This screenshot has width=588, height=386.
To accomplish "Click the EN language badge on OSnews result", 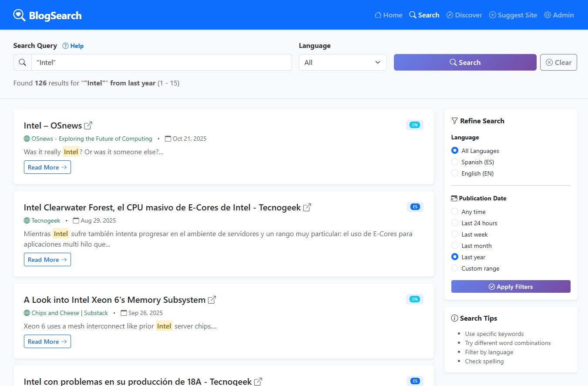I will 414,125.
